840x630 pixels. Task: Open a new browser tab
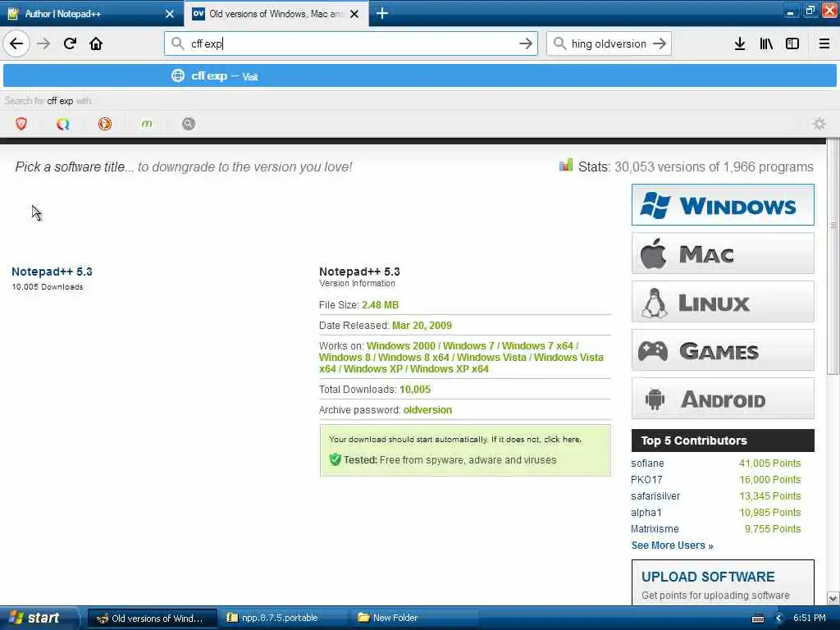[382, 13]
